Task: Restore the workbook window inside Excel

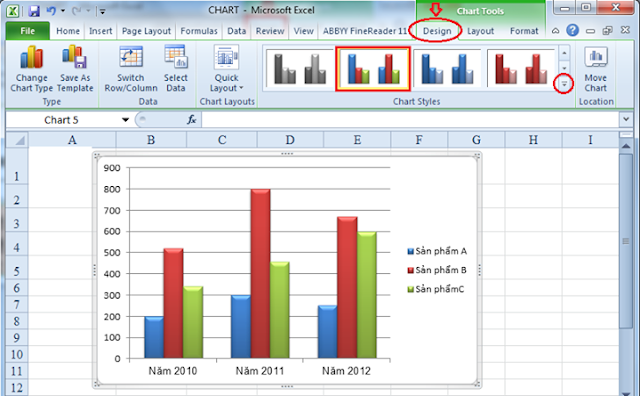Action: [x=608, y=31]
